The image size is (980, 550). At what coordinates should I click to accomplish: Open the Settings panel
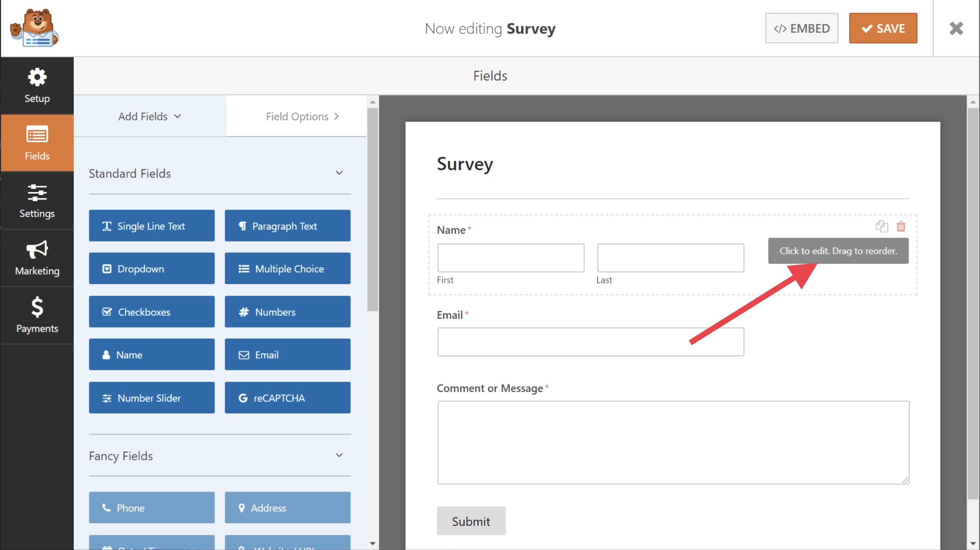[37, 201]
